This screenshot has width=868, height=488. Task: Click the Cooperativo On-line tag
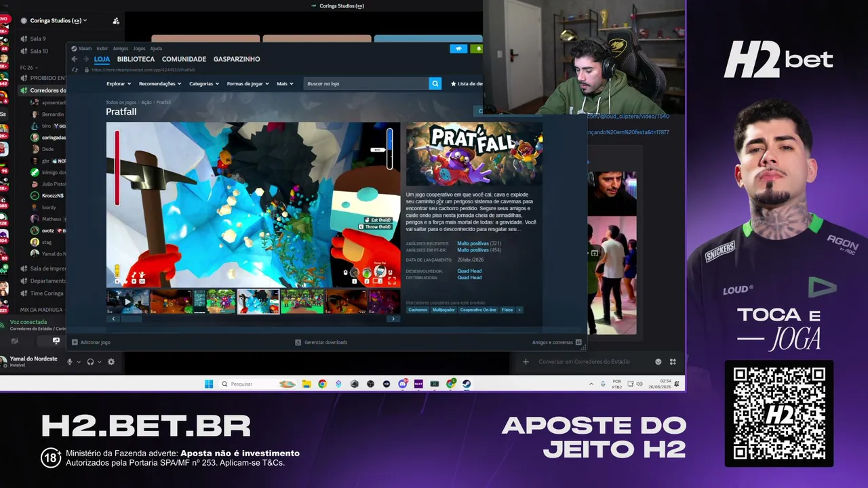pyautogui.click(x=478, y=310)
